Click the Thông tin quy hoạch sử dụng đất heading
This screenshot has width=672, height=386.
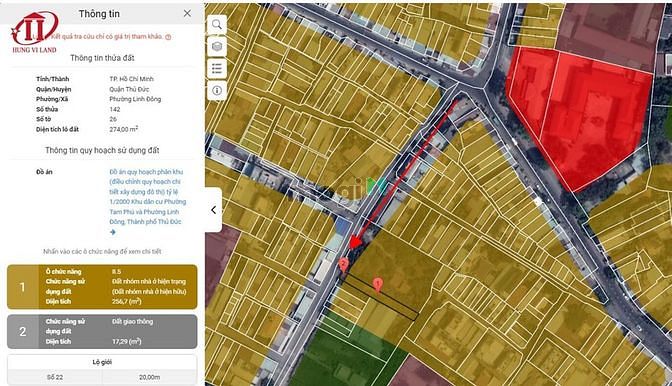[x=102, y=150]
